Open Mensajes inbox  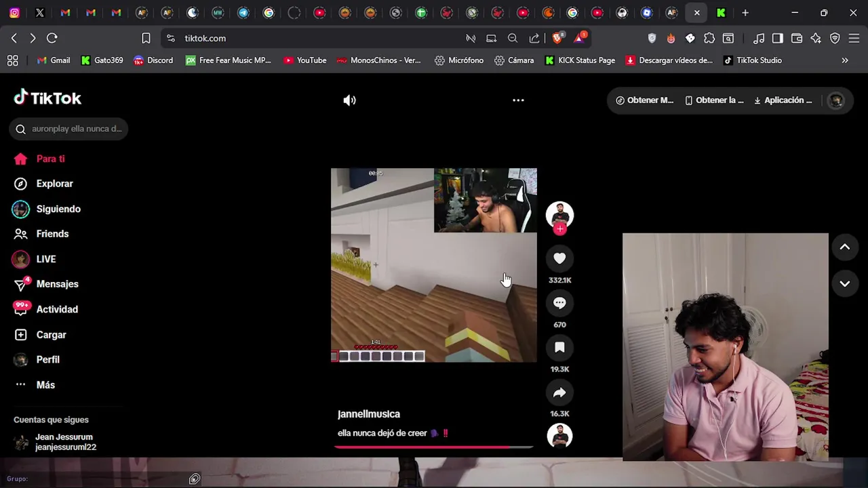tap(46, 284)
